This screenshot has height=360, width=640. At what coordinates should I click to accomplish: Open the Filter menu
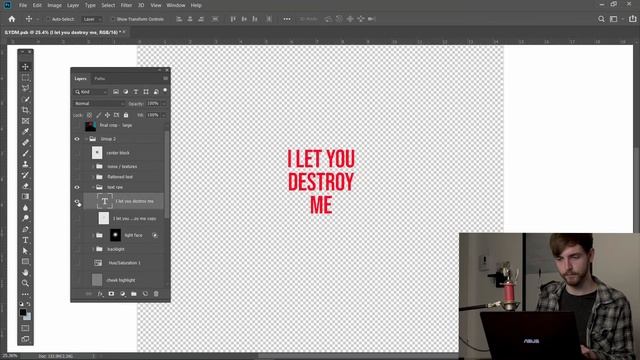126,5
